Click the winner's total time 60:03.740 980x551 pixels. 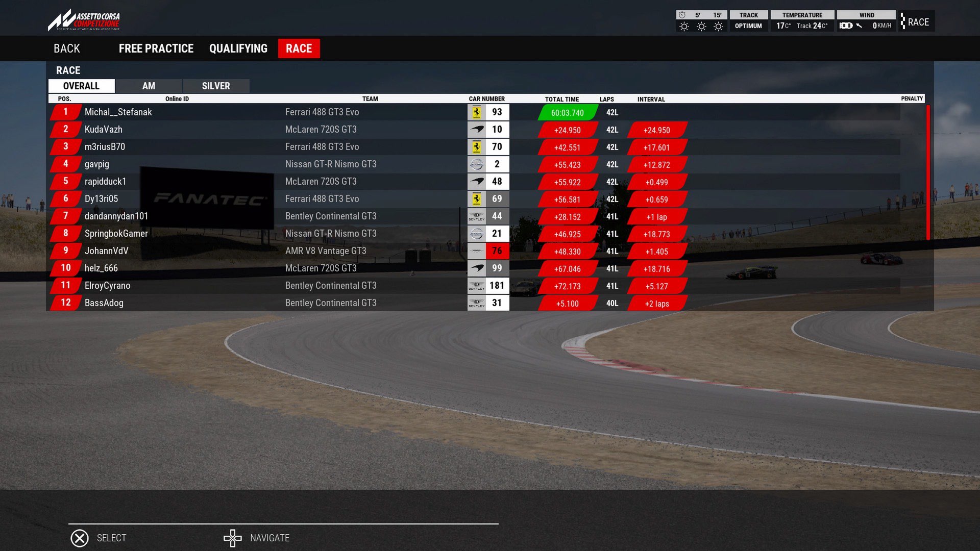click(x=568, y=113)
